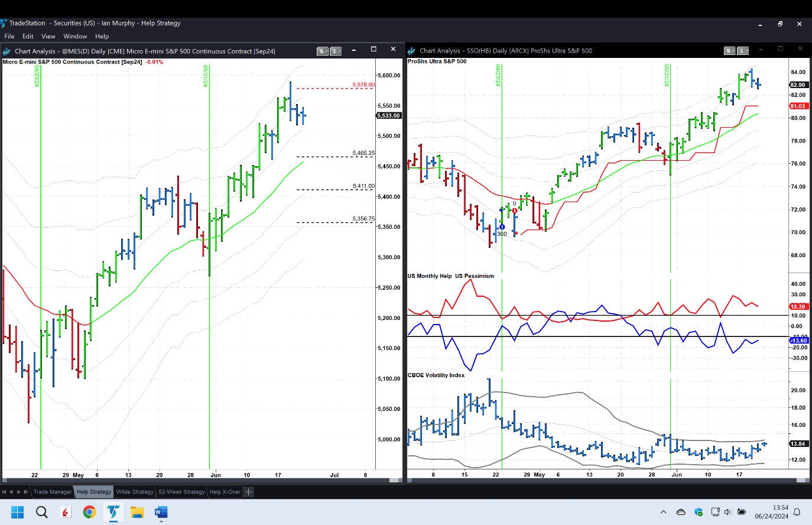Screen dimensions: 812x525
Task: Click the TradeStation taskbar icon
Action: pyautogui.click(x=113, y=512)
